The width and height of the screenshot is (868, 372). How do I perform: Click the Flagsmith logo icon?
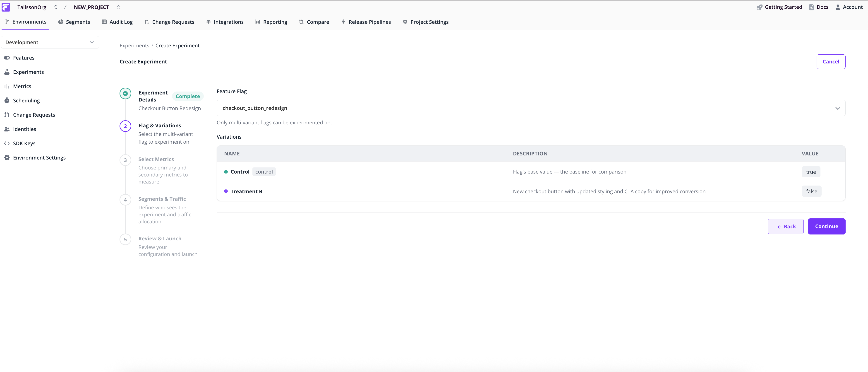point(6,7)
